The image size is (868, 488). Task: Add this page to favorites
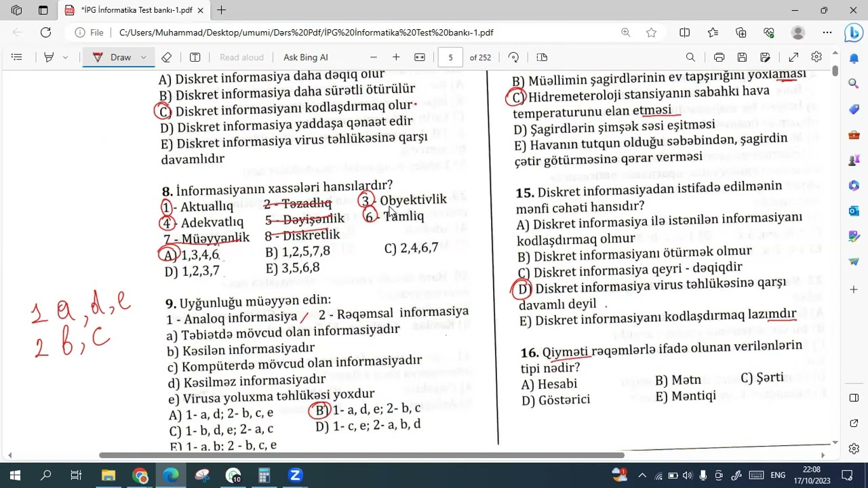651,33
